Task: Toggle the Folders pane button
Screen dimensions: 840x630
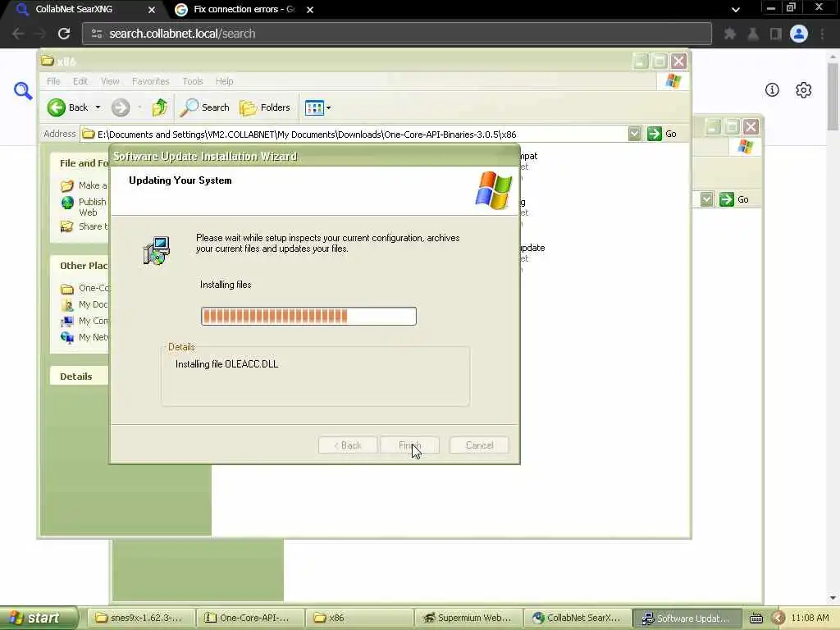Action: tap(265, 107)
